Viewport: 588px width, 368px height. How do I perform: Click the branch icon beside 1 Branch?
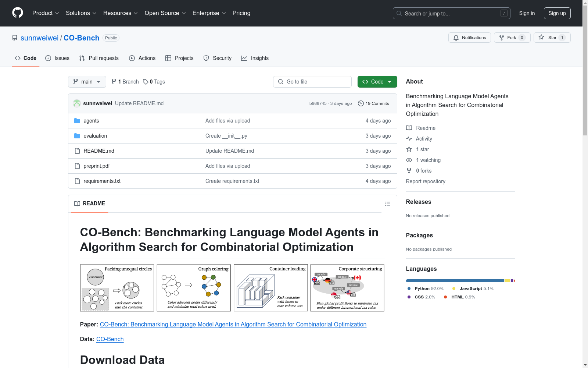[x=114, y=82]
